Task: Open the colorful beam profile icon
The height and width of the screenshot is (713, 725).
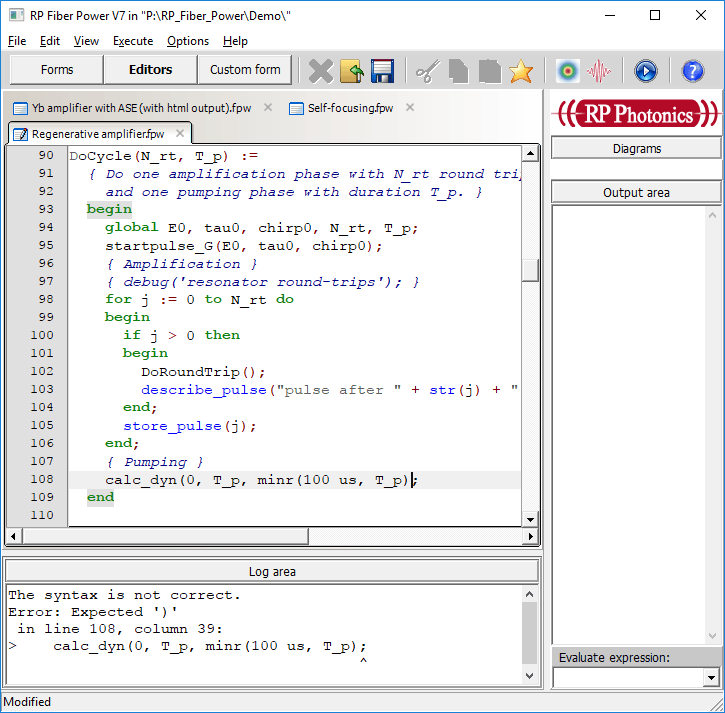Action: click(568, 71)
